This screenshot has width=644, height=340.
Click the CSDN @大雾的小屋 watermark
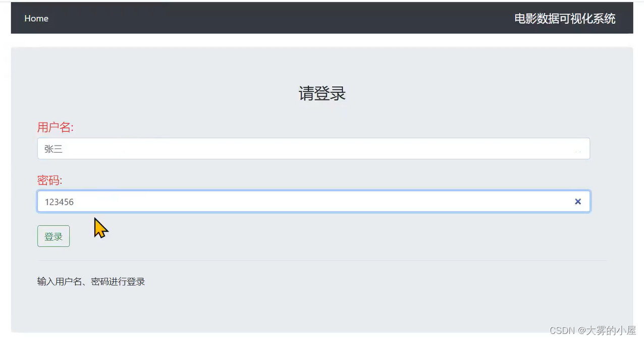pyautogui.click(x=593, y=330)
